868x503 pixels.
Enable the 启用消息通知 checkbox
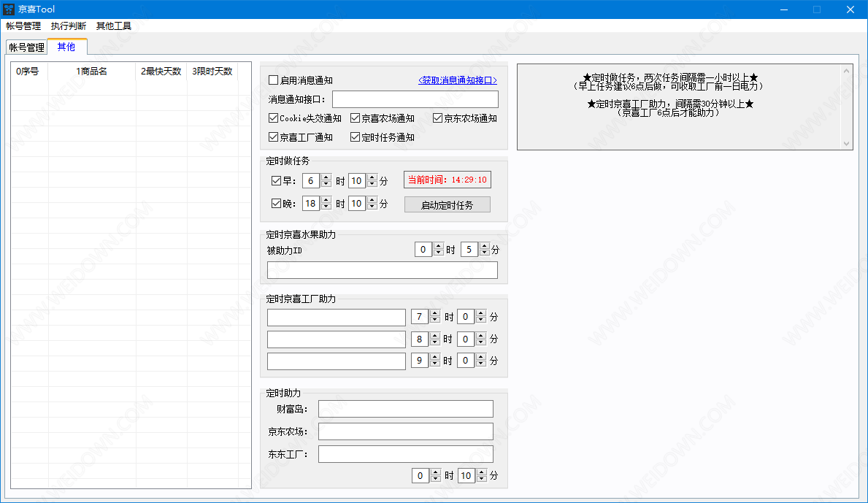274,80
